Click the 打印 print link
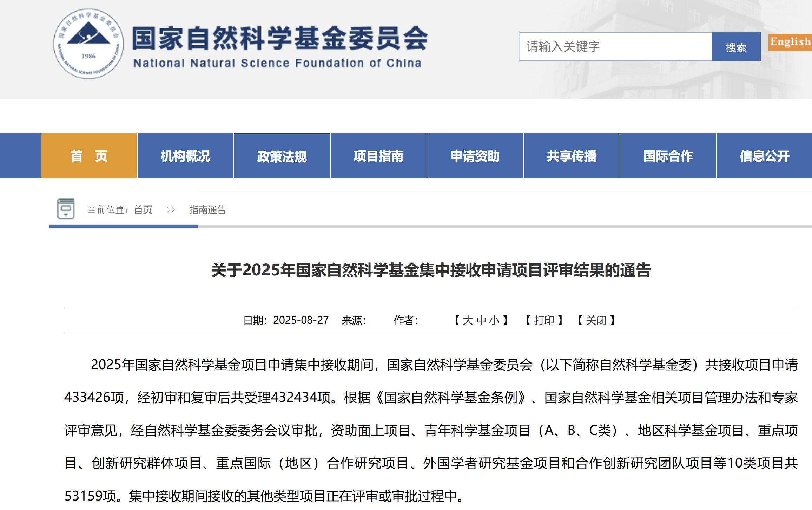The image size is (812, 510). pyautogui.click(x=544, y=320)
